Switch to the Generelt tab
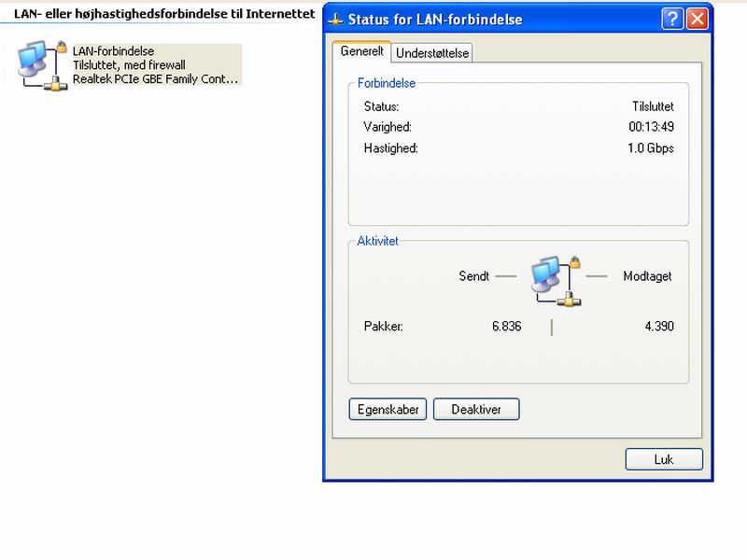The height and width of the screenshot is (560, 747). click(x=361, y=51)
